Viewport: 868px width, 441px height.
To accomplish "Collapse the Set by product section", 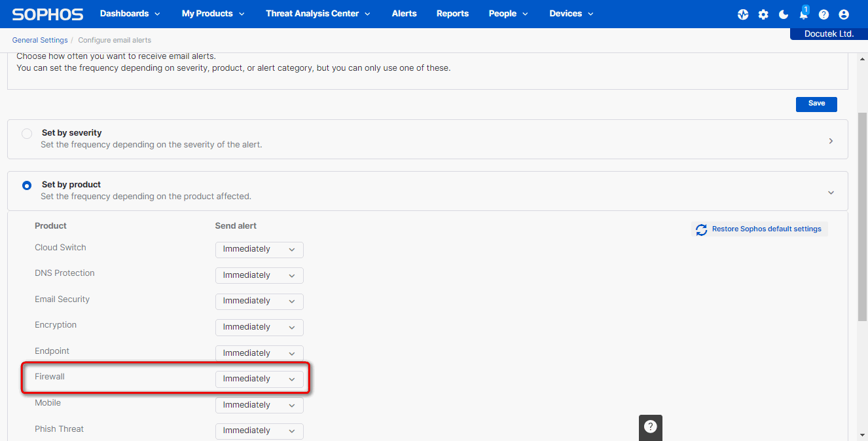I will tap(831, 193).
